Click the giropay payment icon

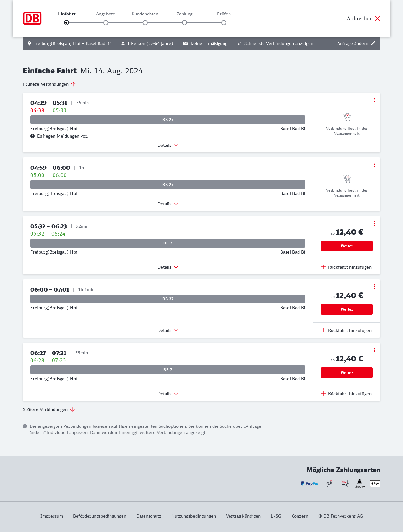pyautogui.click(x=360, y=483)
